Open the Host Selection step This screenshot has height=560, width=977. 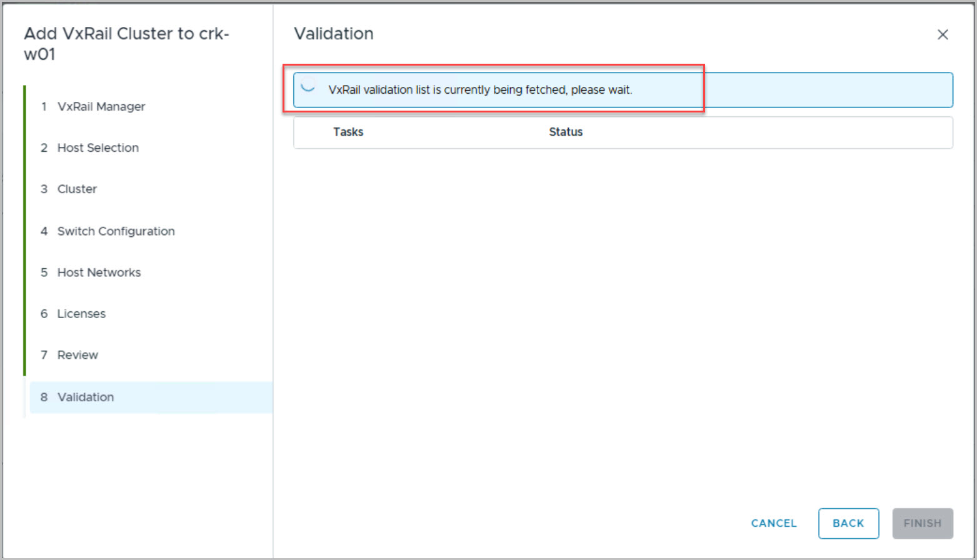coord(98,148)
